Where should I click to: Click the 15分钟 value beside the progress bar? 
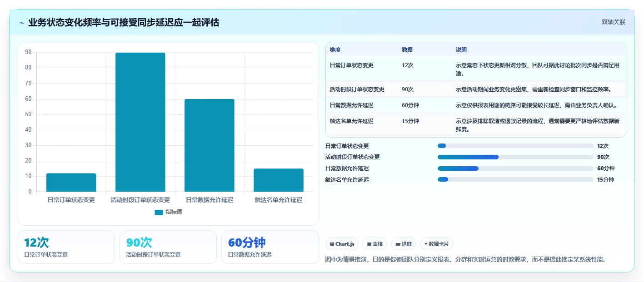(x=605, y=180)
